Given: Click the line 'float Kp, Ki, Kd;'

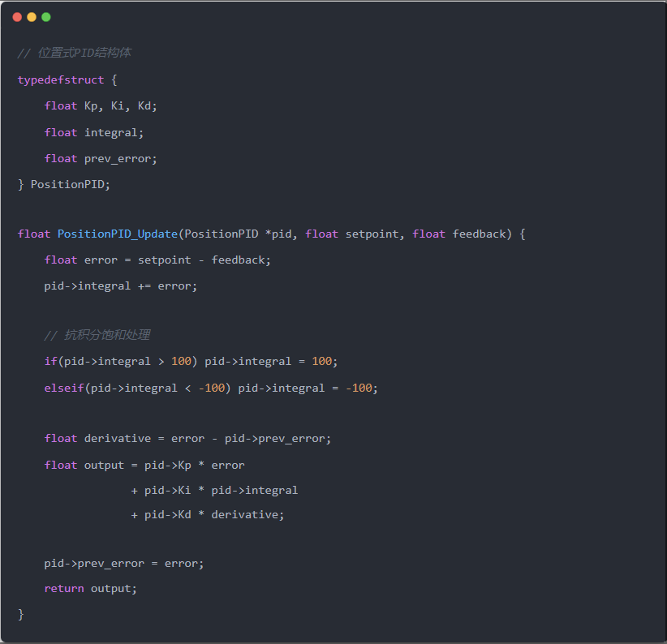Looking at the screenshot, I should [101, 105].
